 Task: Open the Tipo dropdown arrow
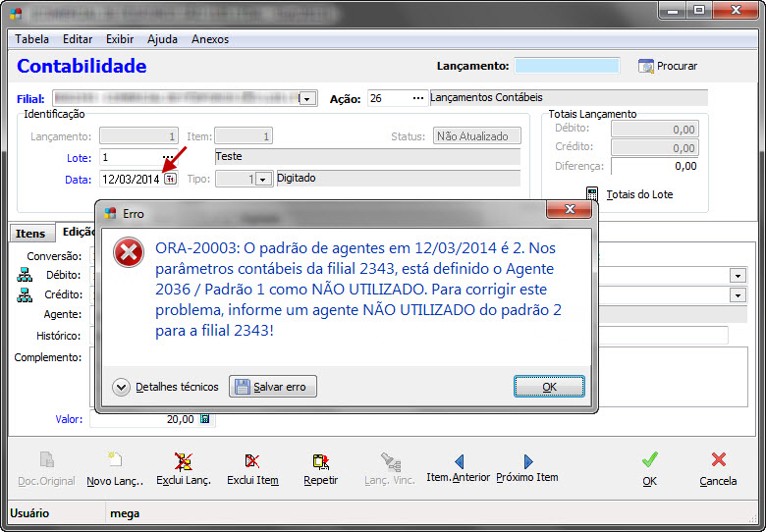pyautogui.click(x=263, y=180)
